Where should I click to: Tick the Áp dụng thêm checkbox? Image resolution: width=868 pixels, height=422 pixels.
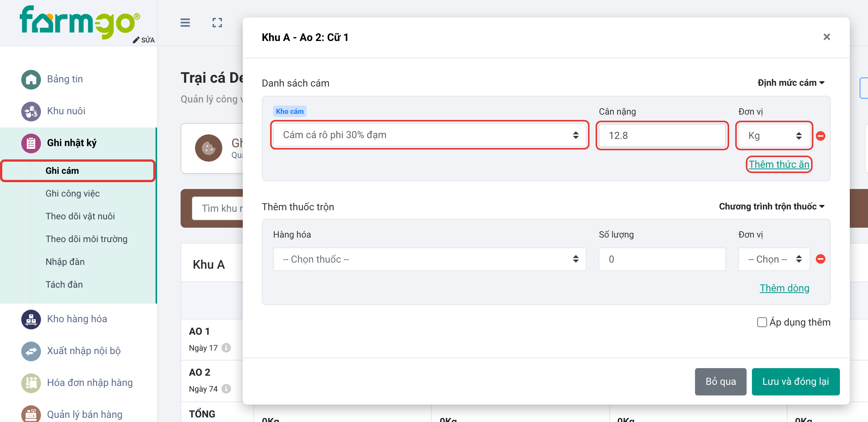coord(762,322)
